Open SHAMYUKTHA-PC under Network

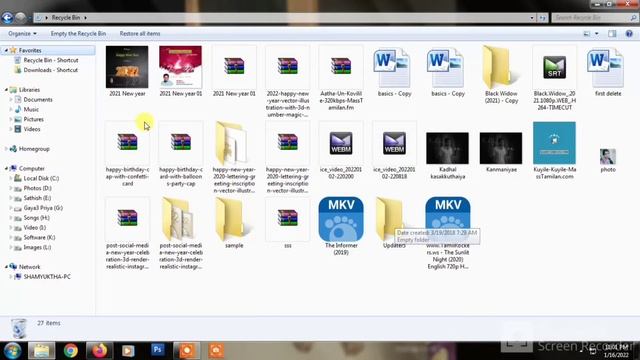47,276
